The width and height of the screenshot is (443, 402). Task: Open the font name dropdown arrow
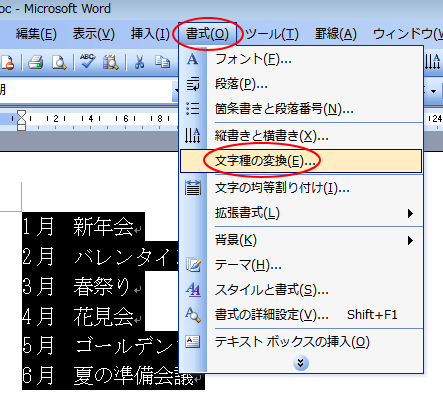click(176, 91)
